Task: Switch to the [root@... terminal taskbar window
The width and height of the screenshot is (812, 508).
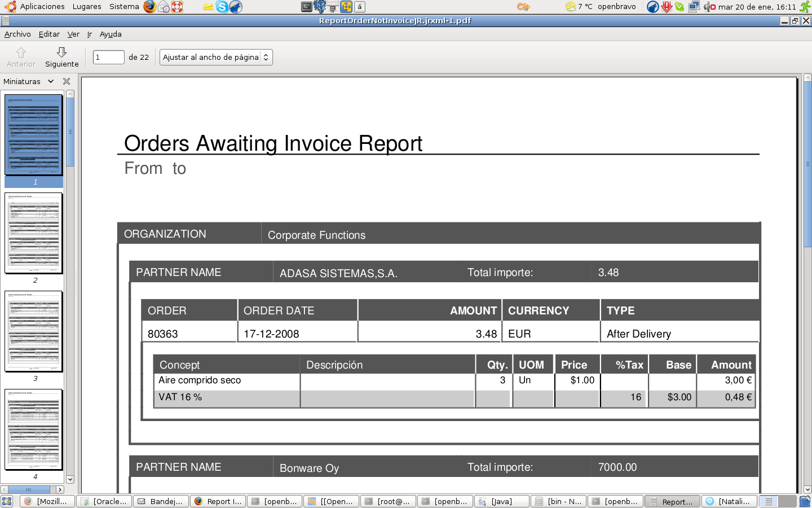Action: 389,501
